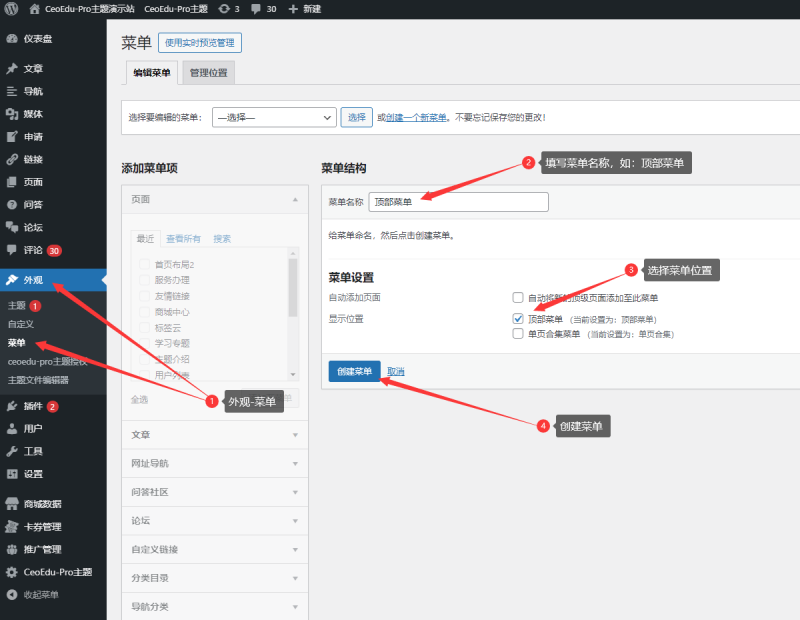The width and height of the screenshot is (800, 620).
Task: Click the updates refresh icon in admin bar
Action: point(223,8)
